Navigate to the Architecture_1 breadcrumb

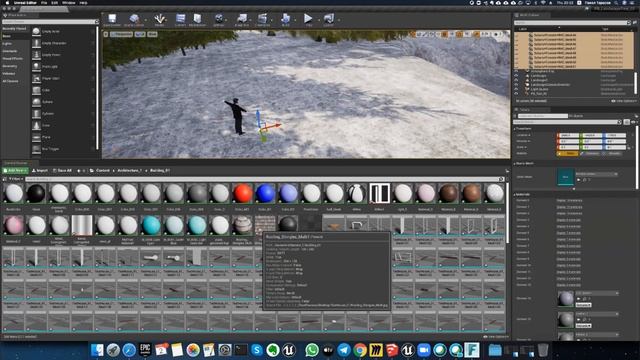[x=129, y=170]
